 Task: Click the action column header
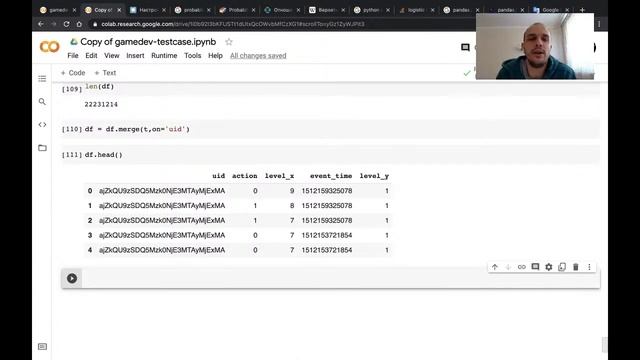[x=244, y=176]
